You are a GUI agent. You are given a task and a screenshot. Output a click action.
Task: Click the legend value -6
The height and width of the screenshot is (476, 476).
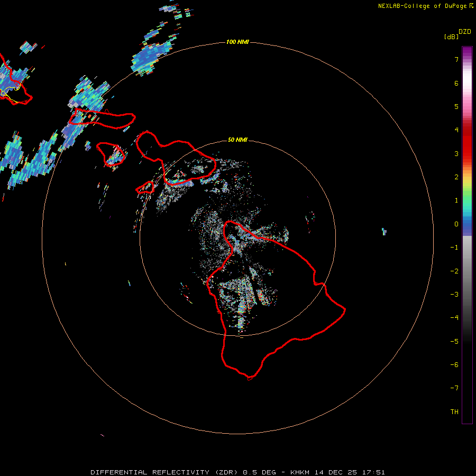click(454, 365)
